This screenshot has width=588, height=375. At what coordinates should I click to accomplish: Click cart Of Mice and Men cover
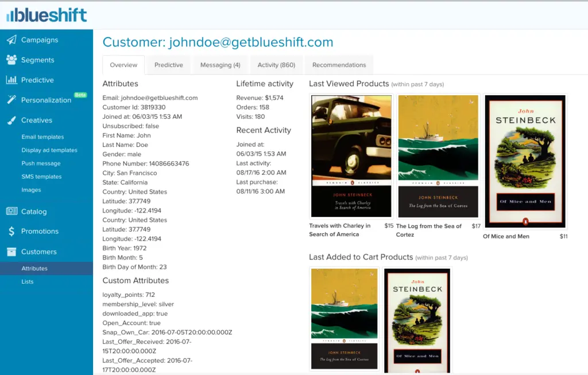[x=417, y=321]
